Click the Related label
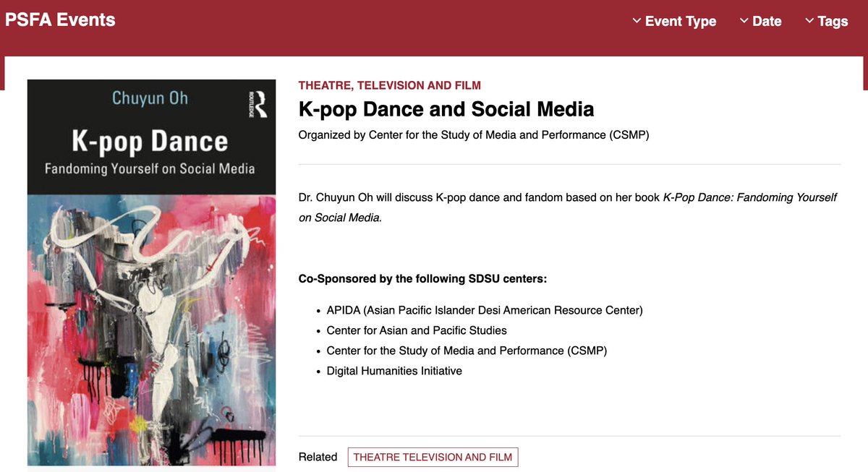 [318, 457]
